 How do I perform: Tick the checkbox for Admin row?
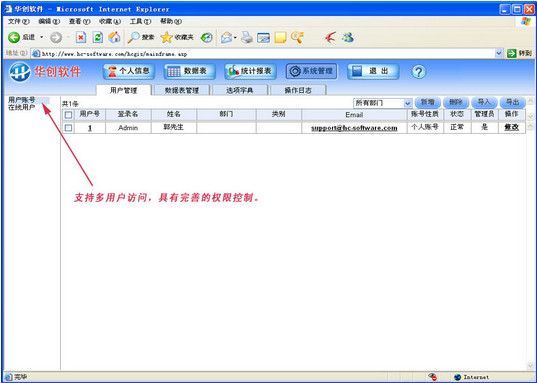coord(68,128)
